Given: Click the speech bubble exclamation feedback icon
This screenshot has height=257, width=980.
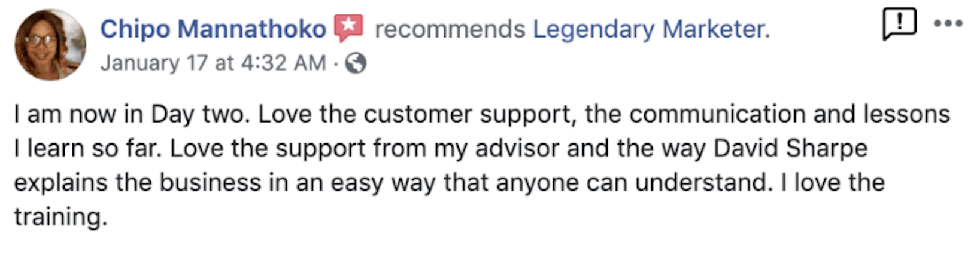Looking at the screenshot, I should pos(899,24).
